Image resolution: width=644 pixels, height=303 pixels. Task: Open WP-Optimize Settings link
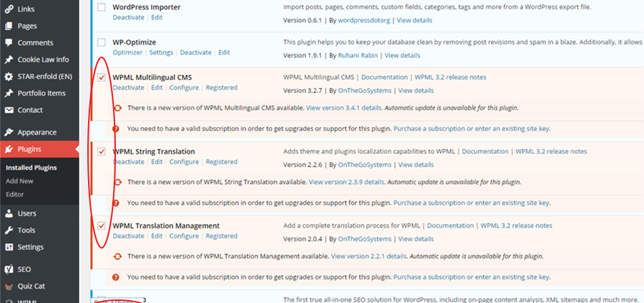coord(162,52)
